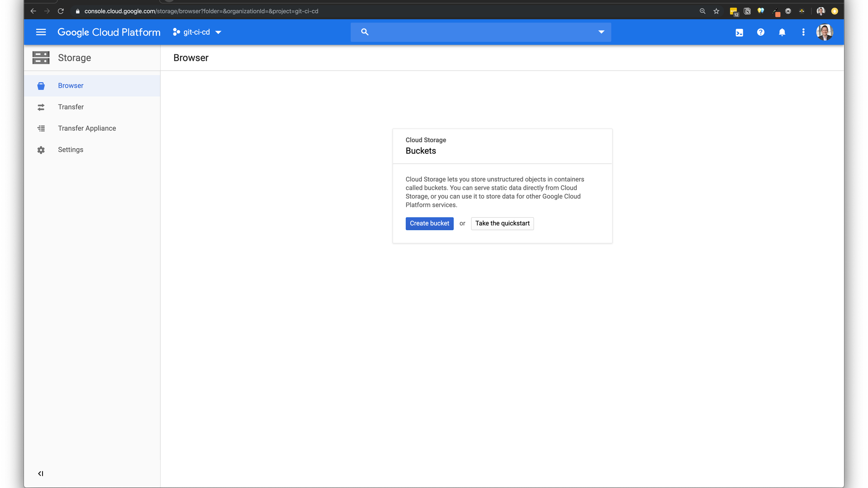Viewport: 868px width, 488px height.
Task: Open Storage Settings
Action: pyautogui.click(x=71, y=150)
